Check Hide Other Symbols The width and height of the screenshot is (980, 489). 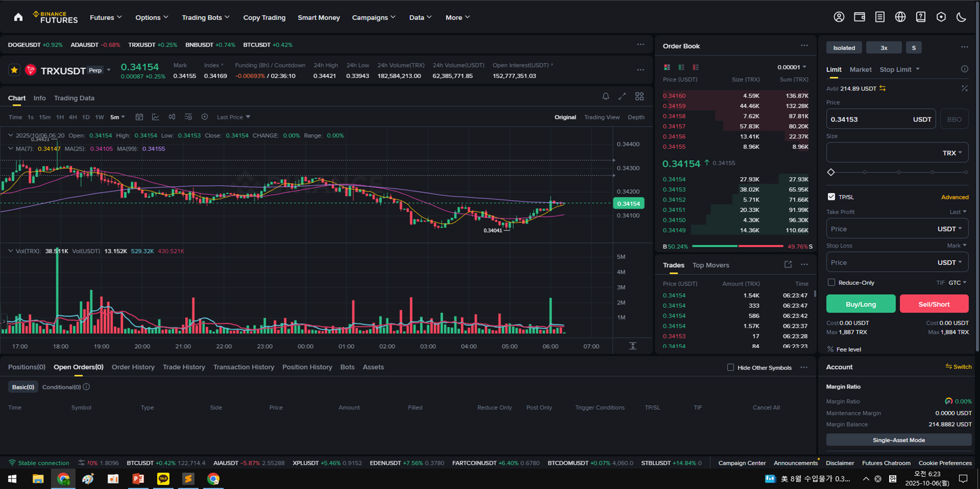pos(730,367)
